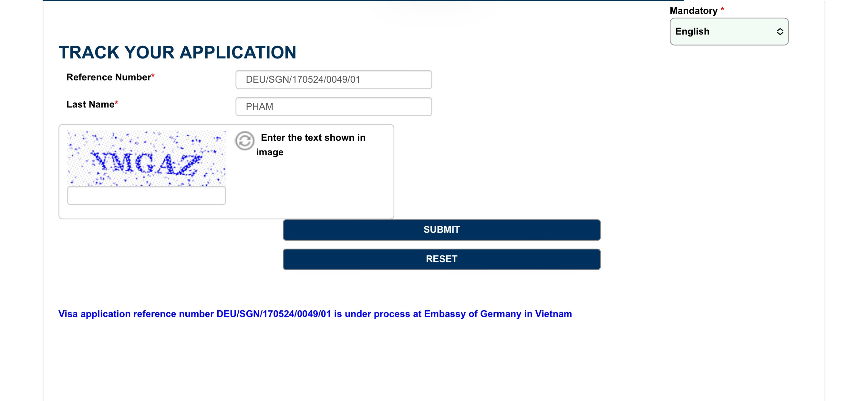Select the application tracking form language
This screenshot has width=868, height=401.
pos(727,31)
